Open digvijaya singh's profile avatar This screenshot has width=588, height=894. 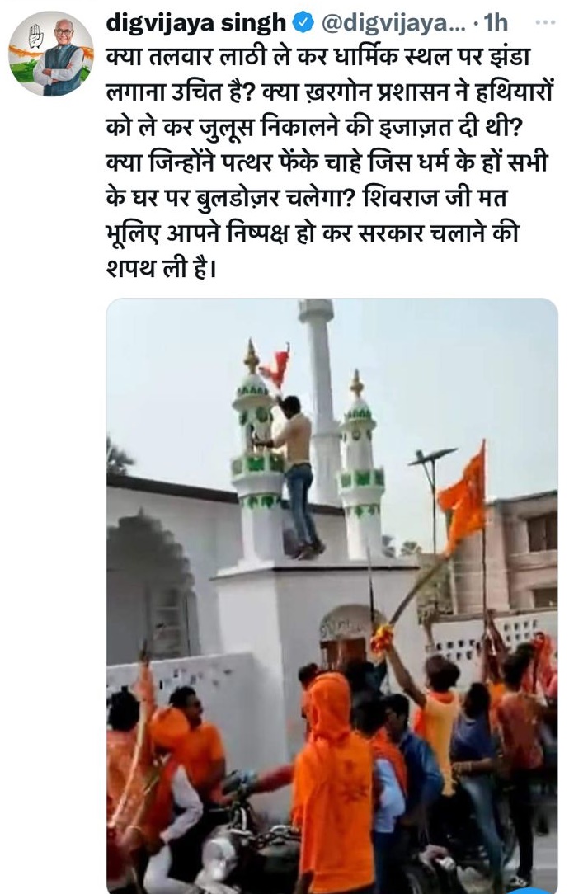pos(51,53)
